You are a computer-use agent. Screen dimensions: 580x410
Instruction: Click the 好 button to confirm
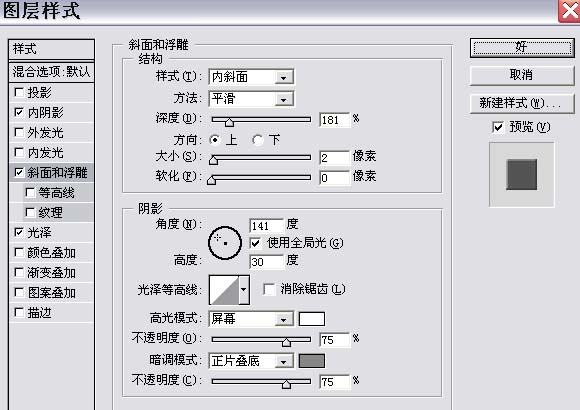pos(522,47)
